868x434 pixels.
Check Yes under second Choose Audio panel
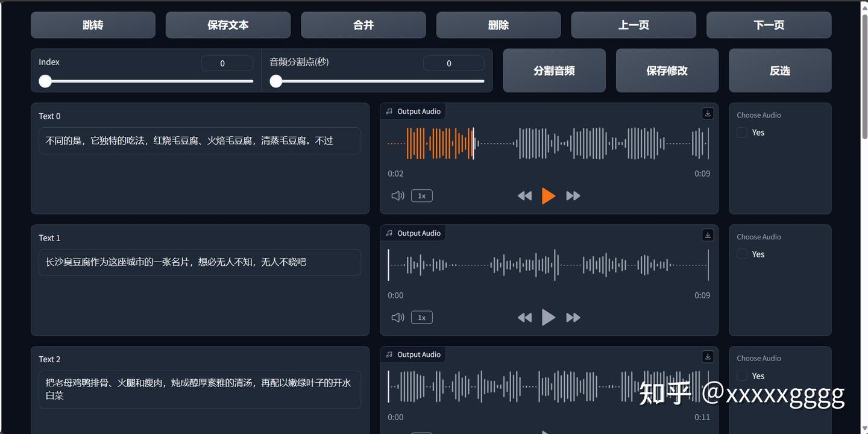(741, 254)
